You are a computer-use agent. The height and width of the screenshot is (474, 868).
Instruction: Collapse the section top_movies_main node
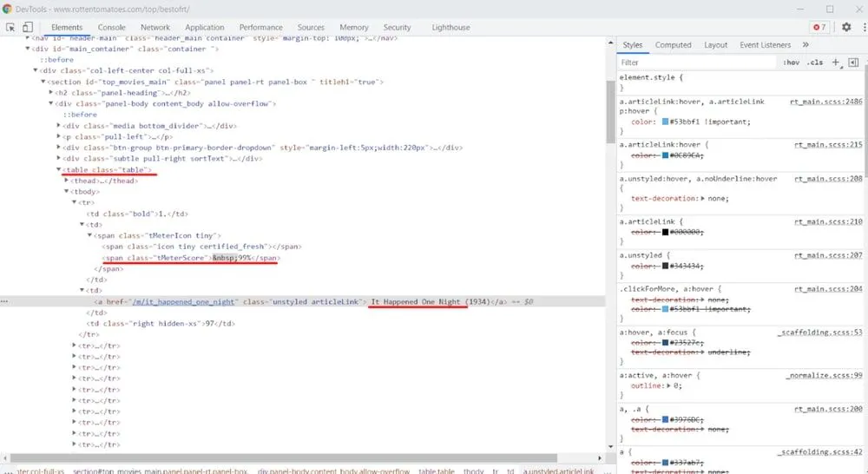point(43,82)
